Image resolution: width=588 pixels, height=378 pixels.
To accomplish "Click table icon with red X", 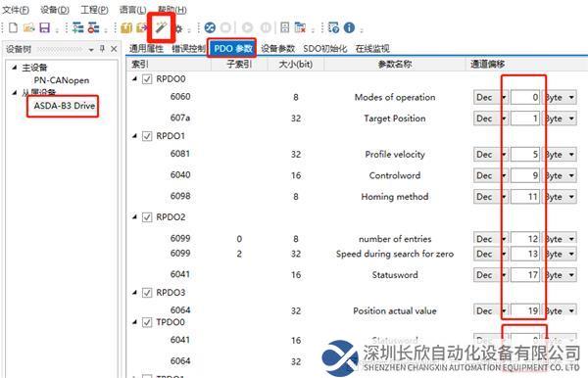I will (x=300, y=27).
